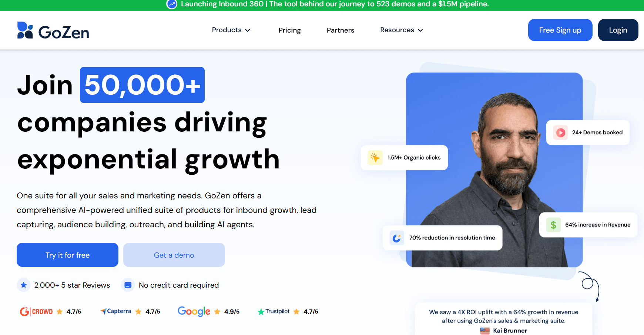Click the blue resolution time icon
Image resolution: width=644 pixels, height=335 pixels.
coord(397,238)
